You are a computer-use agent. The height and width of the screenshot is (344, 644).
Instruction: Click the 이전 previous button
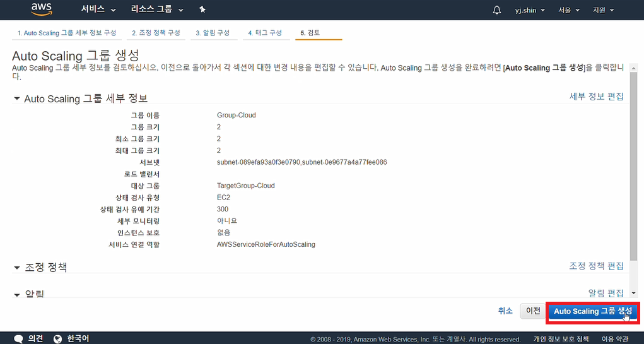point(533,311)
